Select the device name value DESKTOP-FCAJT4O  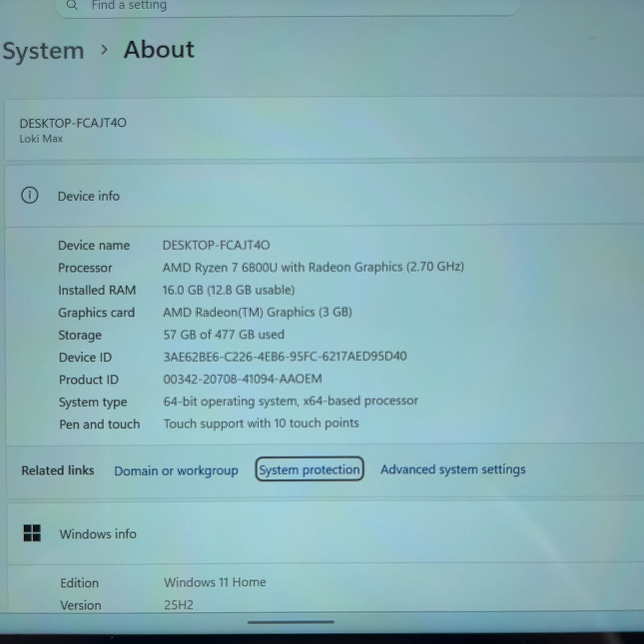[216, 245]
